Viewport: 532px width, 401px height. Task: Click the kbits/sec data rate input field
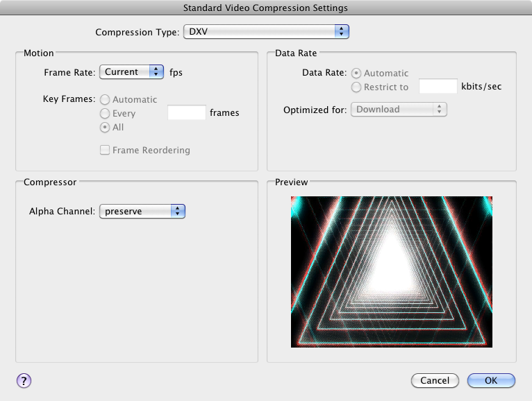[x=438, y=86]
